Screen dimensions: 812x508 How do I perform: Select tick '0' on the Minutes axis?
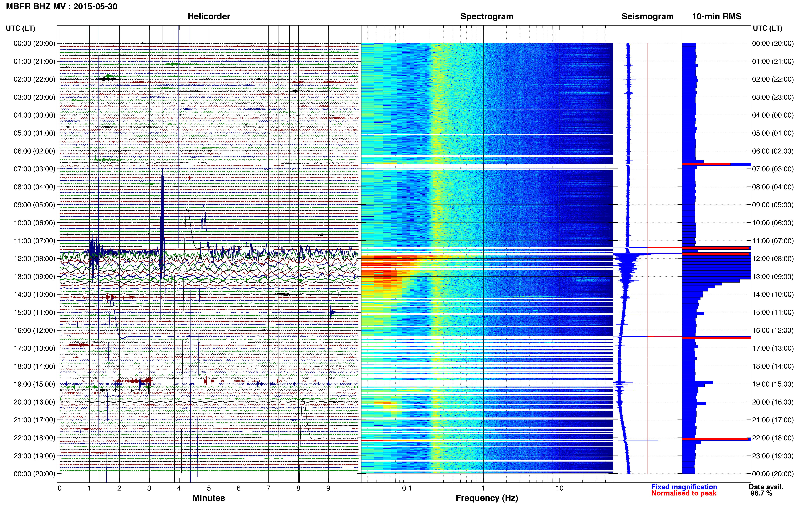59,488
